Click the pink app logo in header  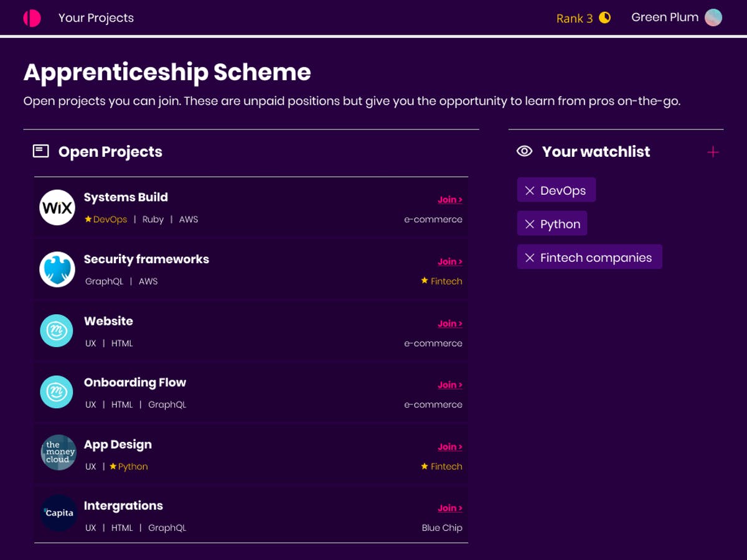tap(32, 18)
